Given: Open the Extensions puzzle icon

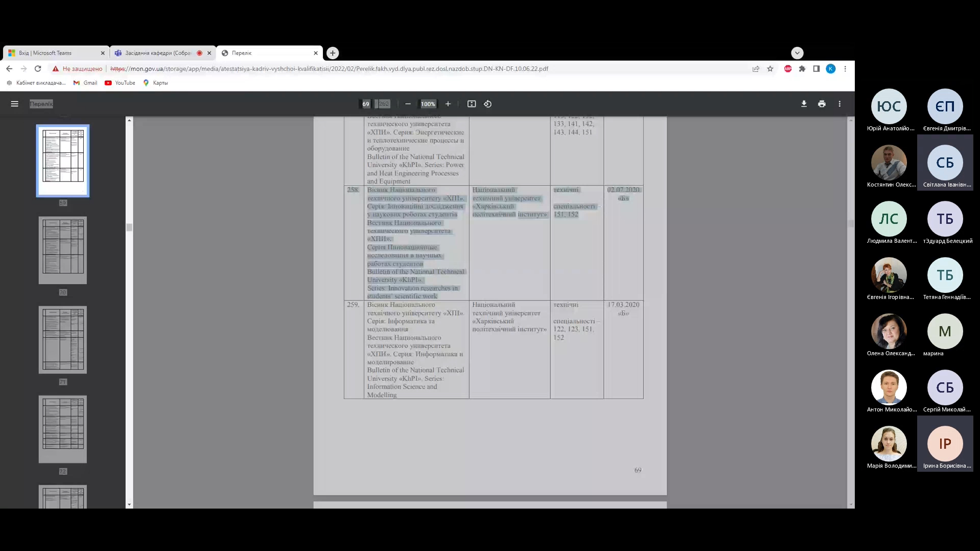Looking at the screenshot, I should pyautogui.click(x=802, y=68).
